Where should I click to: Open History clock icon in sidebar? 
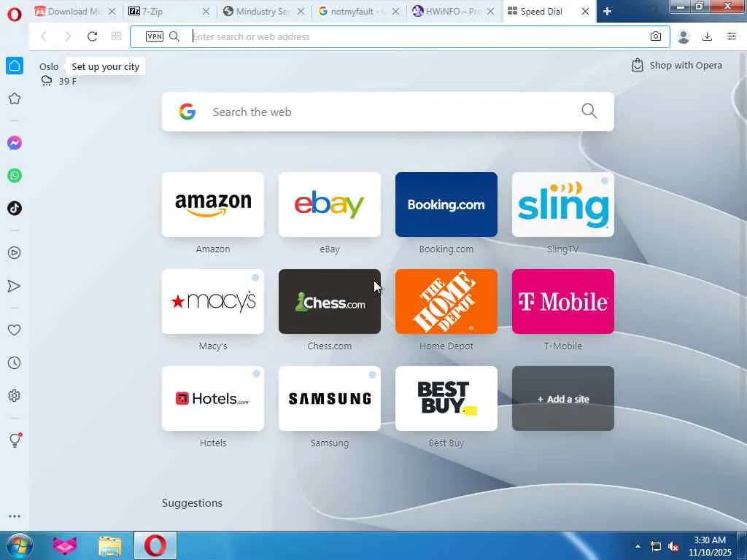click(15, 363)
